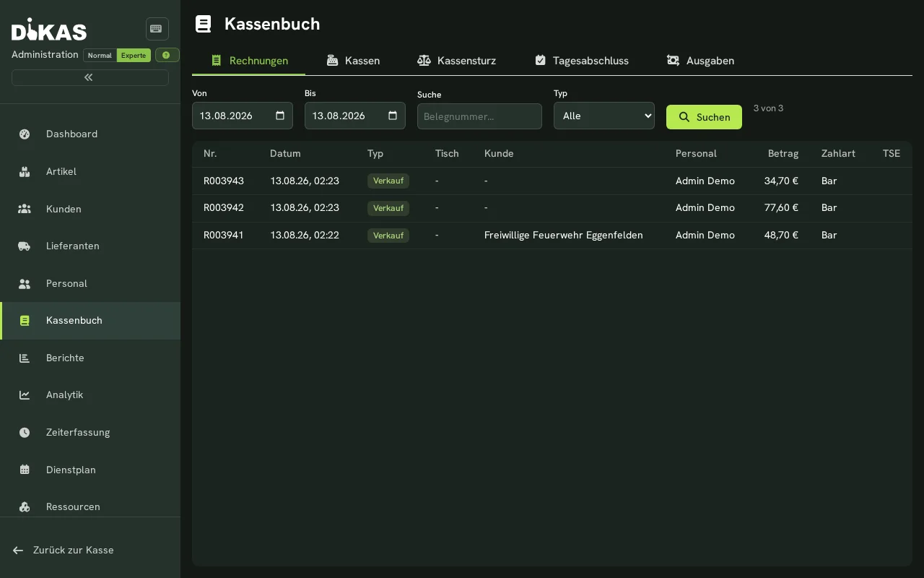The height and width of the screenshot is (578, 924).
Task: Click the Bis date field
Action: coord(355,116)
